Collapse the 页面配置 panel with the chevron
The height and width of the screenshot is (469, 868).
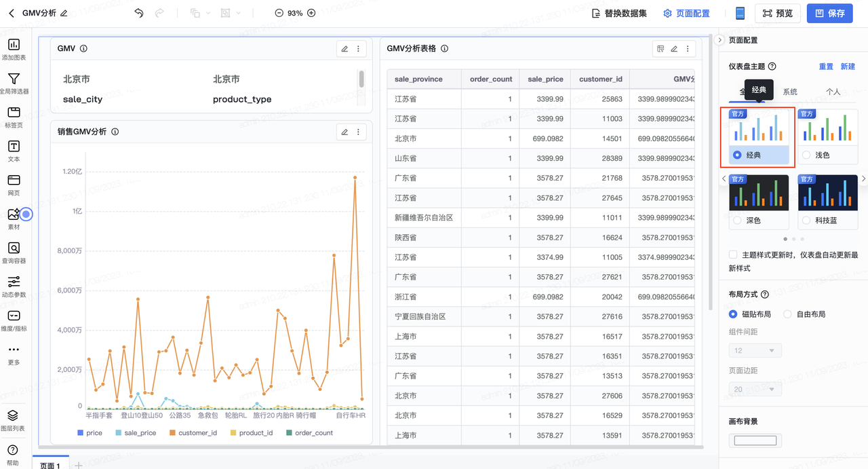[x=719, y=40]
